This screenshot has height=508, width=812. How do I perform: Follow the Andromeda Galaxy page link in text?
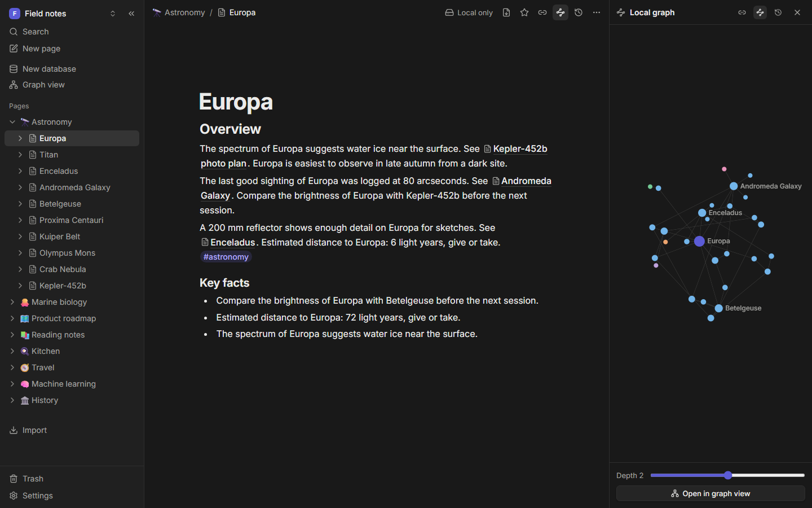point(522,181)
